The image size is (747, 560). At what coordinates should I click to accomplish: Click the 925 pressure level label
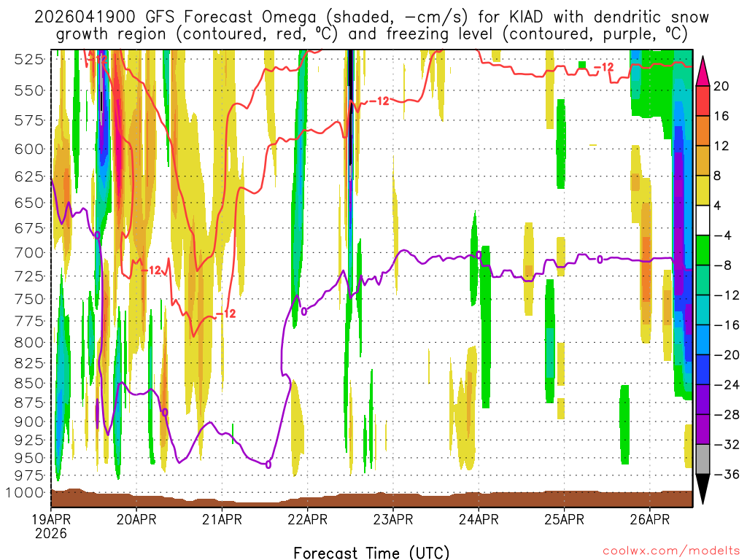28,440
